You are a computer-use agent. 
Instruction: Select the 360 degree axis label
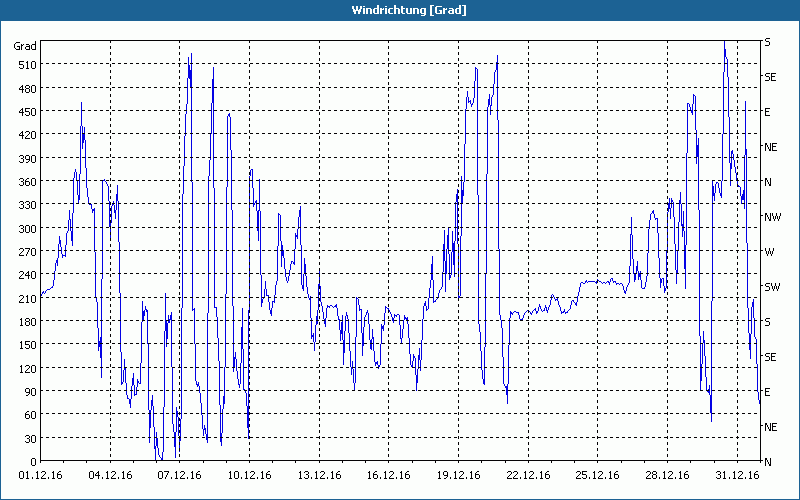coord(27,182)
